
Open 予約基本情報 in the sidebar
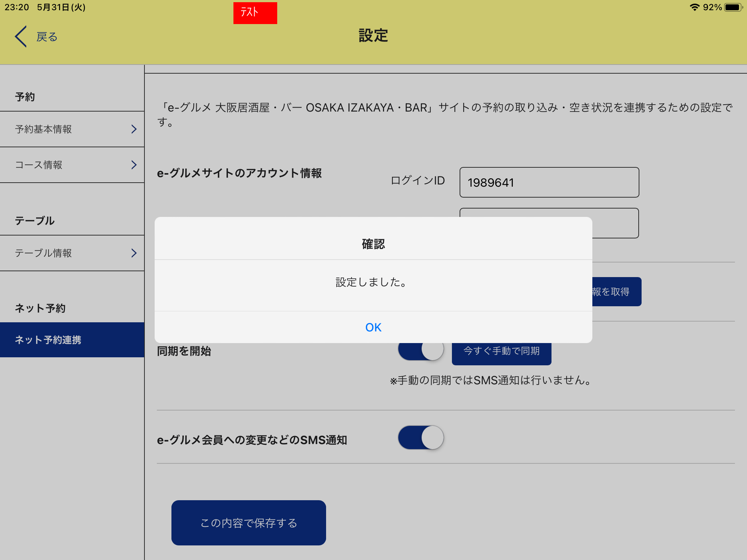(x=72, y=129)
